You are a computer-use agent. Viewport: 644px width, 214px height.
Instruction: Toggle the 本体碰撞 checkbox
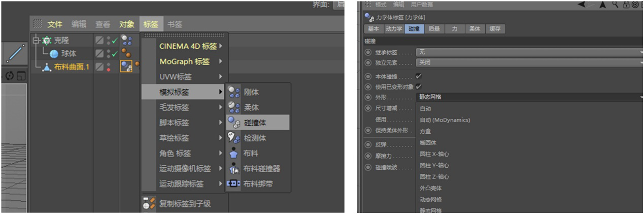[x=419, y=76]
